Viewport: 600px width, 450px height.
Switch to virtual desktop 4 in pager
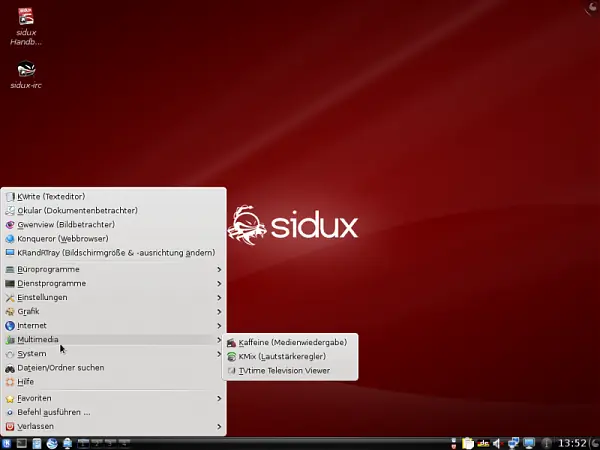click(x=124, y=443)
